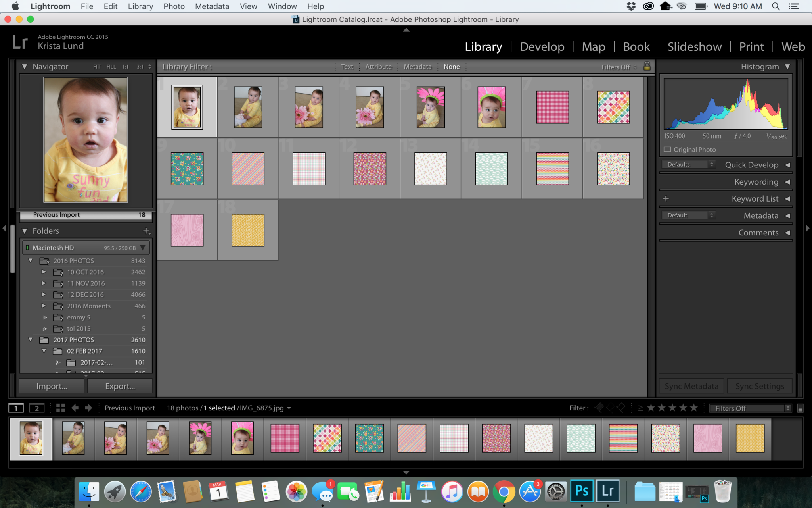Select pink gingham pattern grid thumbnail 7

tap(552, 107)
